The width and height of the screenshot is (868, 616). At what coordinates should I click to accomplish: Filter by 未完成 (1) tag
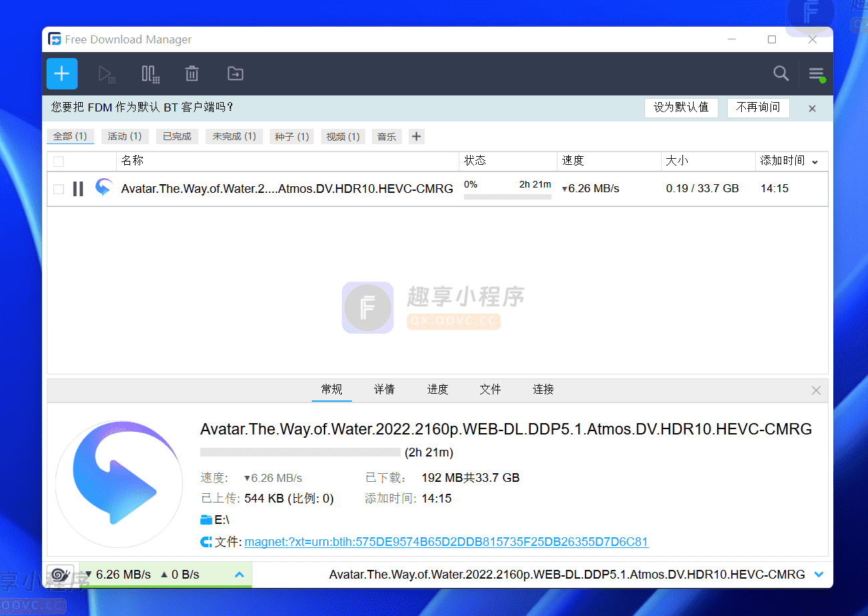(234, 136)
